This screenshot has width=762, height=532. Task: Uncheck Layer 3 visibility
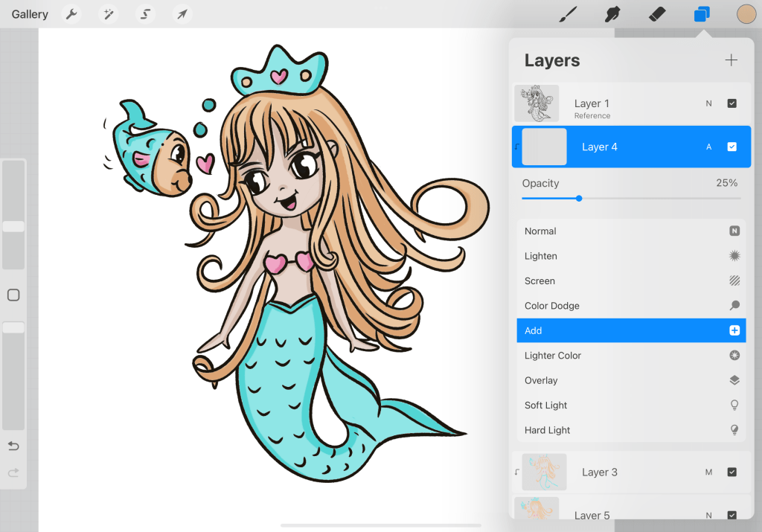click(x=731, y=472)
